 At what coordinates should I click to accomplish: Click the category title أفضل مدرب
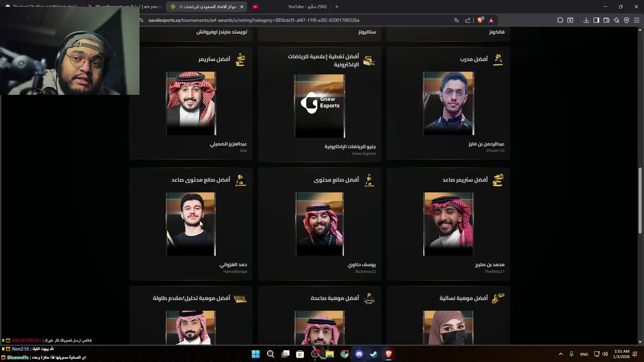[474, 59]
